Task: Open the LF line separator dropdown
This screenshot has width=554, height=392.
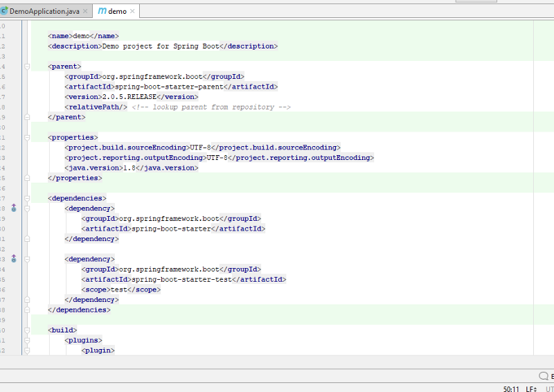Action: pos(531,389)
